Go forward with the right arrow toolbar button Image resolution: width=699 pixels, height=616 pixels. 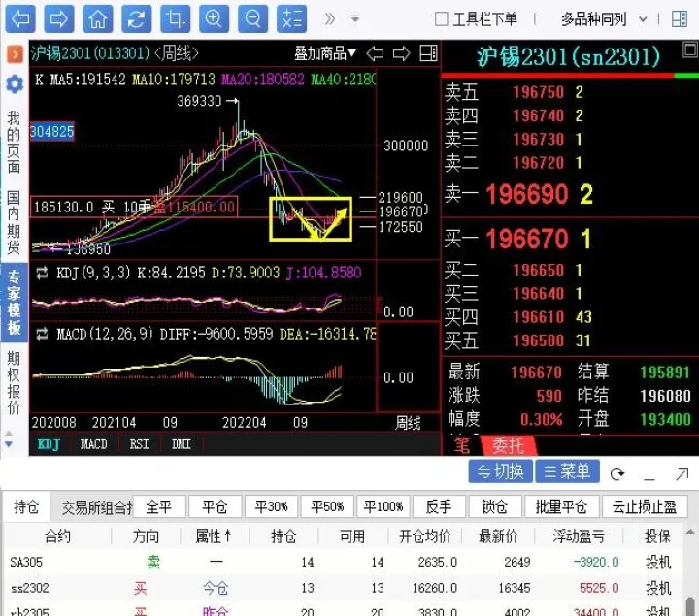(59, 18)
